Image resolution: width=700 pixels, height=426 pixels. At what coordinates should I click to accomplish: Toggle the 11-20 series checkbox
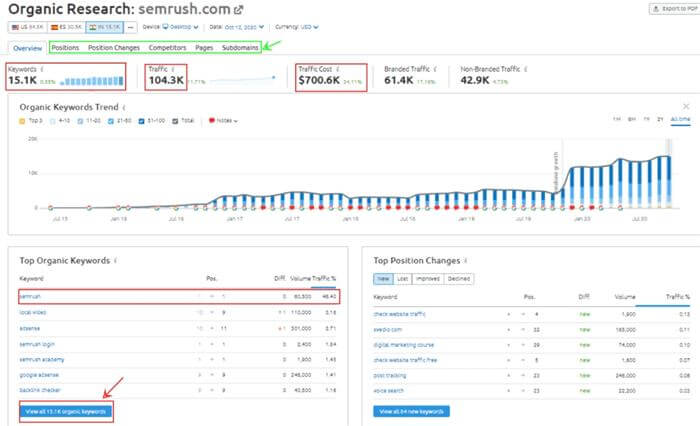coord(80,121)
